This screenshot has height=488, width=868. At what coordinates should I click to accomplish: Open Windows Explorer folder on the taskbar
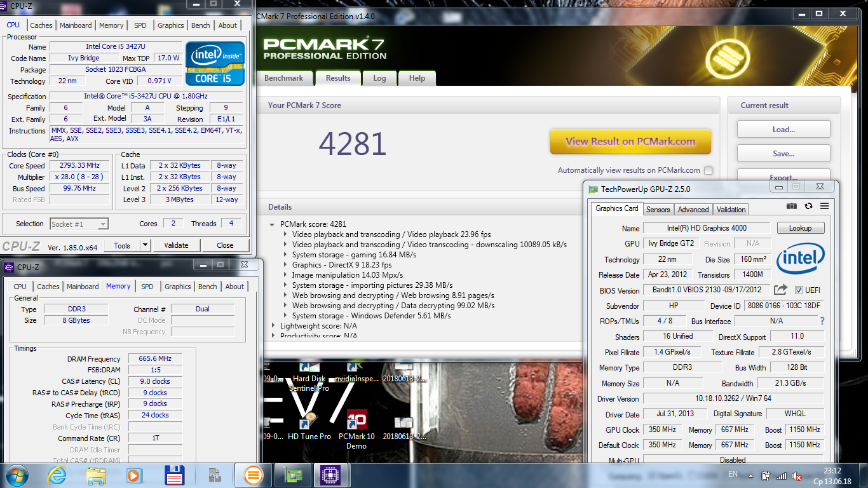97,475
